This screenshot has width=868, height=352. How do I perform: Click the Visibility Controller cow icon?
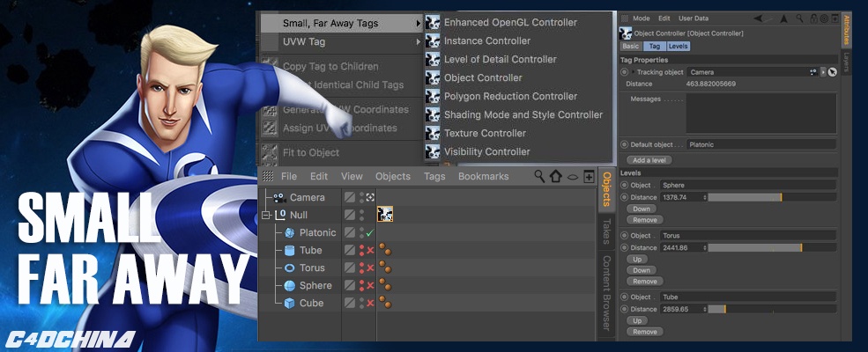[433, 151]
